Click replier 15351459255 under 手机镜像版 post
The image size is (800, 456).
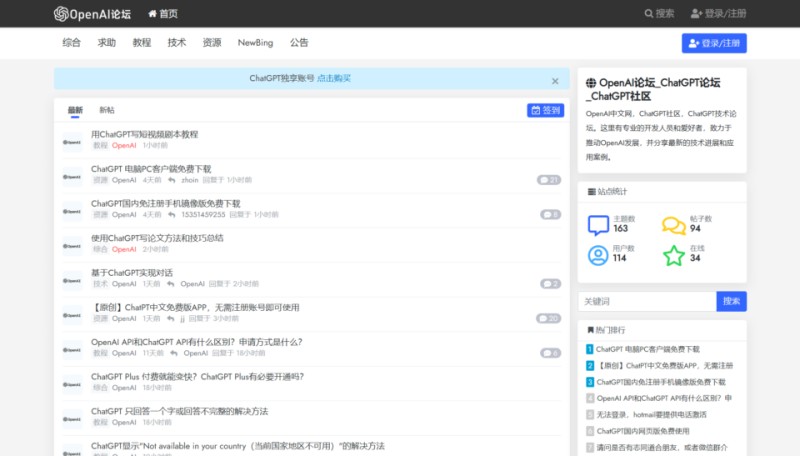[203, 215]
